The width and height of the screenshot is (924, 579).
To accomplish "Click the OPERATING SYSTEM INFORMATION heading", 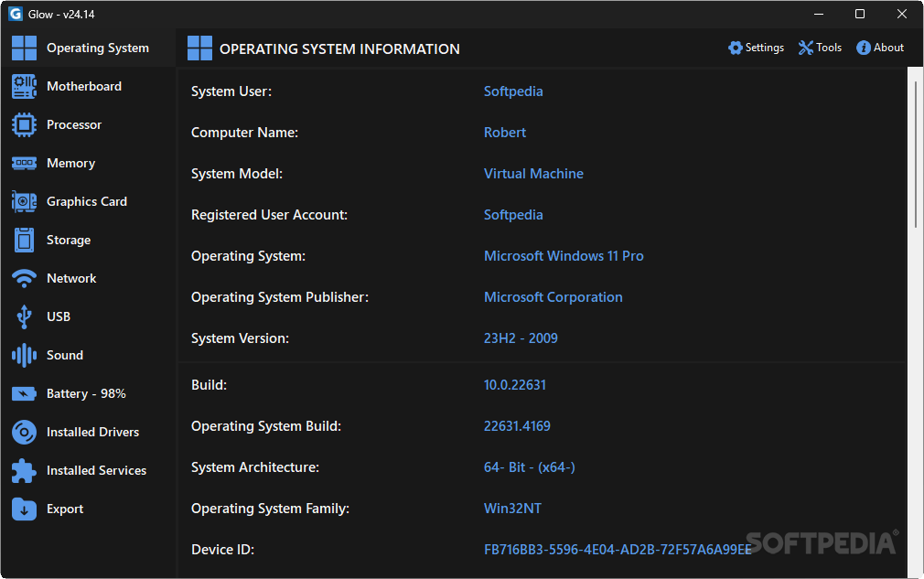I will tap(340, 48).
